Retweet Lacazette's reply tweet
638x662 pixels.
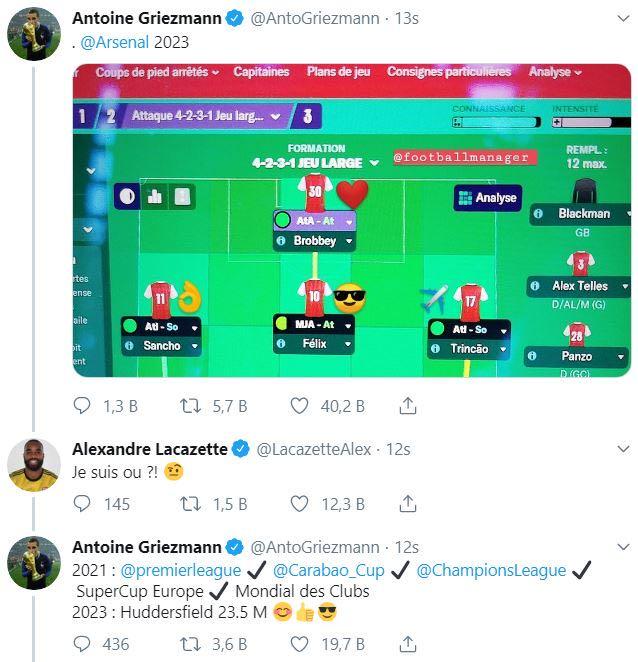[190, 503]
